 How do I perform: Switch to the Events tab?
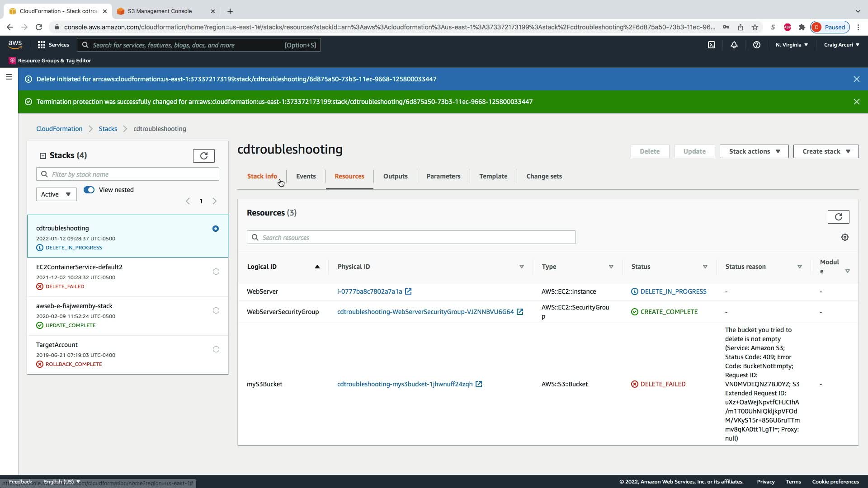[306, 176]
